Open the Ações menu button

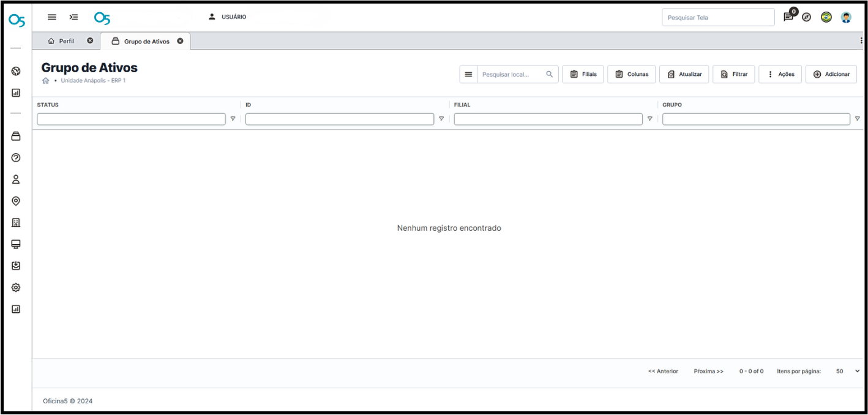[780, 74]
